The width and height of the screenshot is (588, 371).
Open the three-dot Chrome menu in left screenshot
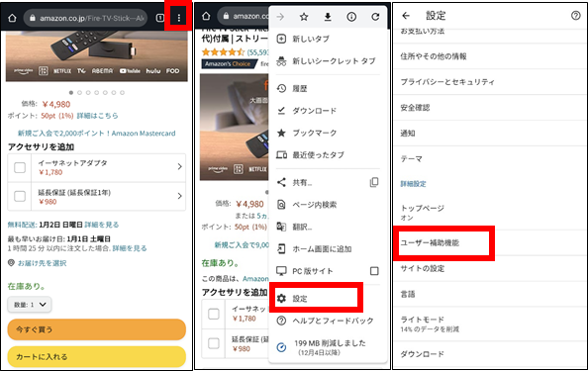pos(179,18)
